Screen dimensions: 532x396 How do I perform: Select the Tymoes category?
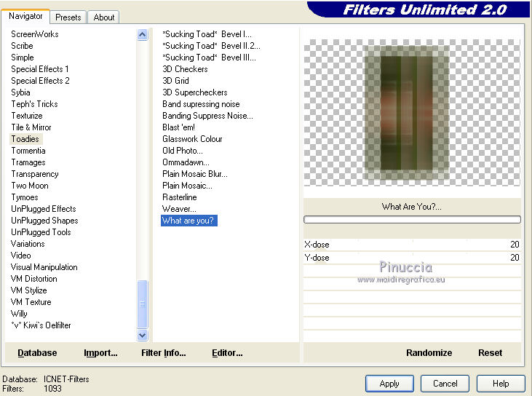point(25,197)
